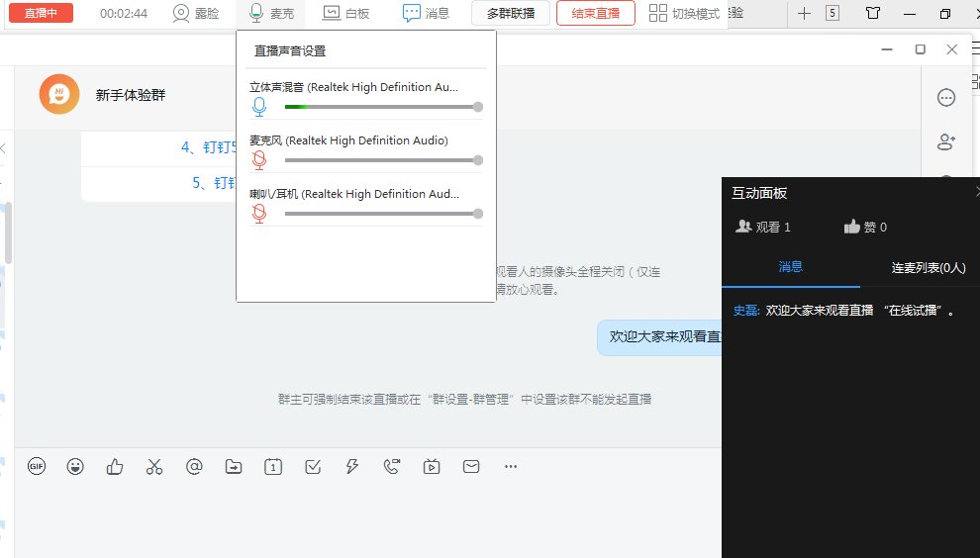Screen dimensions: 980x558
Task: Open the 切换模式 mode switcher
Action: pyautogui.click(x=685, y=14)
